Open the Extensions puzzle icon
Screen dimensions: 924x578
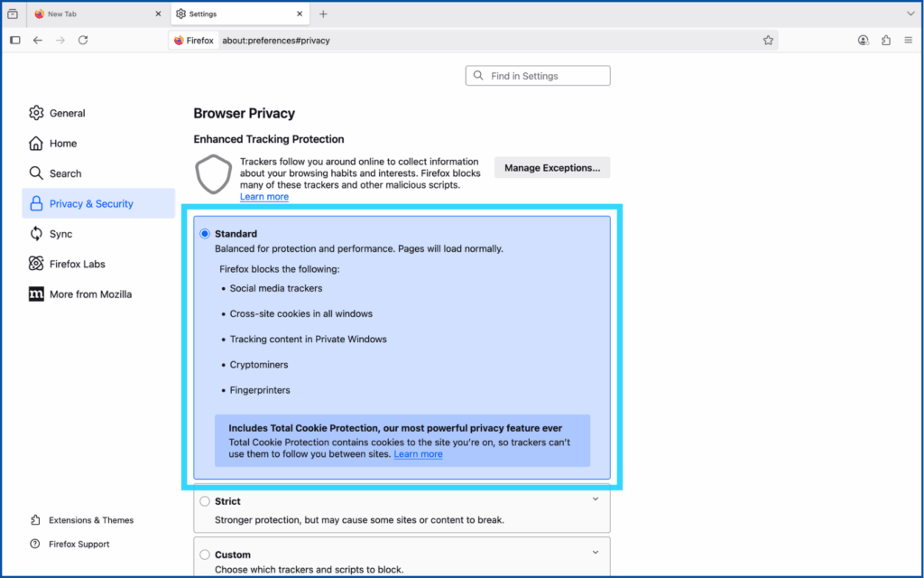885,41
